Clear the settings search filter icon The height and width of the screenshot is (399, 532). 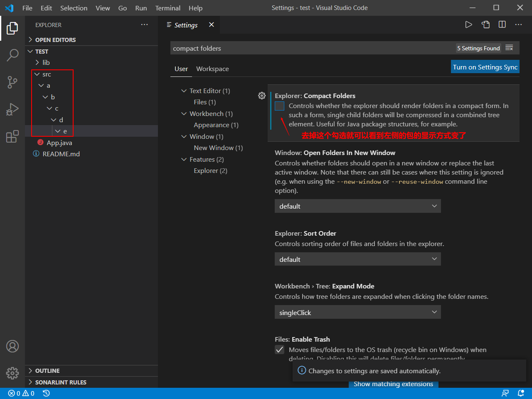[509, 48]
